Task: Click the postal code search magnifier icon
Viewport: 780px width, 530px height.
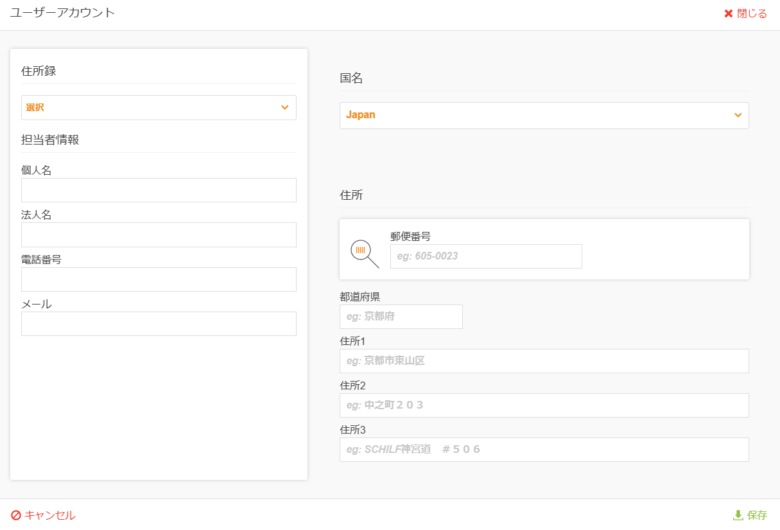Action: (x=365, y=253)
